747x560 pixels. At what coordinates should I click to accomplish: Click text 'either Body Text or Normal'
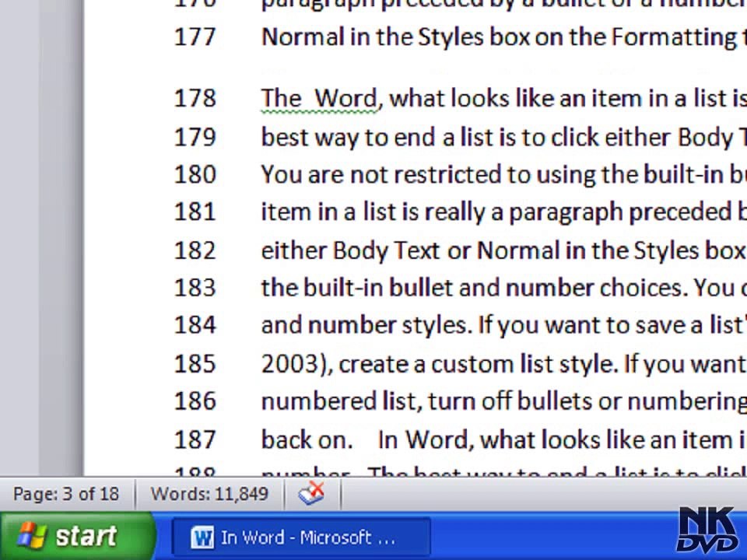tap(411, 250)
